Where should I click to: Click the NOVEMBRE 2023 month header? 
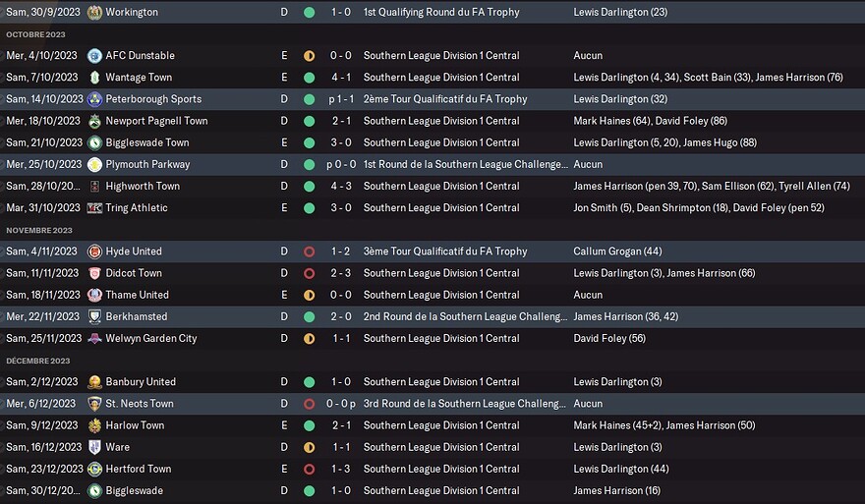(x=39, y=230)
